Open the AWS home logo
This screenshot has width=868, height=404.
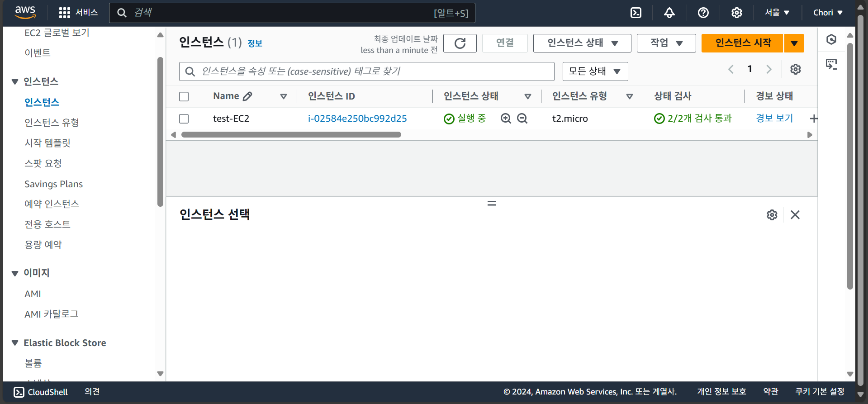pos(25,12)
